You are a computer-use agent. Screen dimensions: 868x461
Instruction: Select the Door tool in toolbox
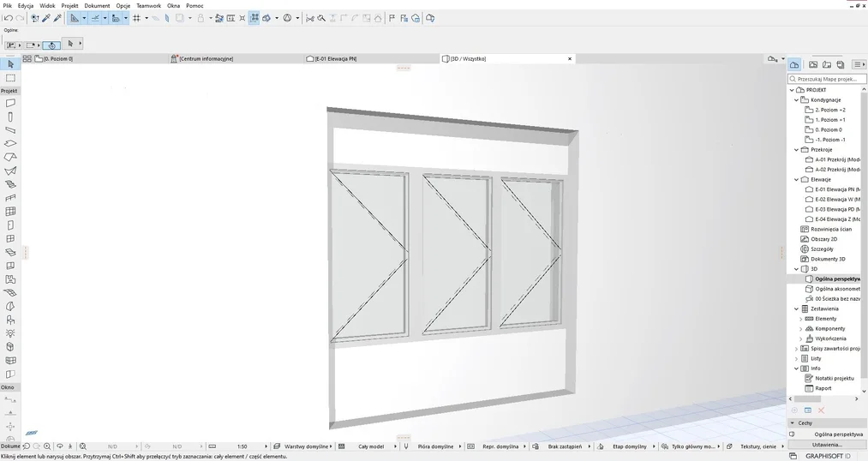(x=10, y=225)
